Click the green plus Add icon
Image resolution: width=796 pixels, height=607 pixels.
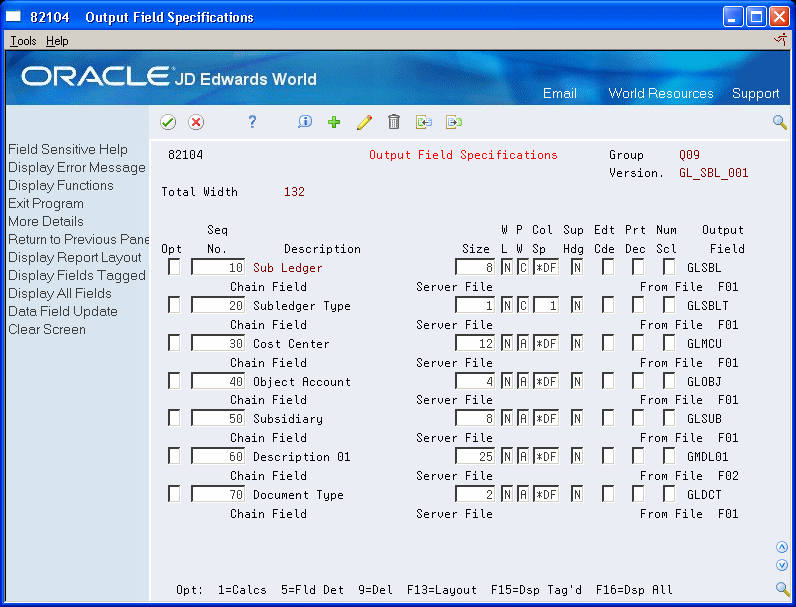(x=334, y=122)
